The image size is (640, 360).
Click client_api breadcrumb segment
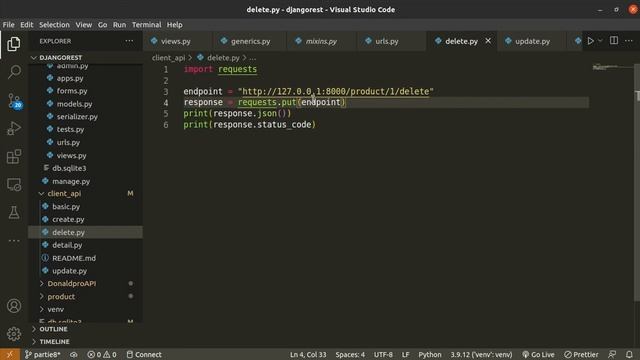168,58
